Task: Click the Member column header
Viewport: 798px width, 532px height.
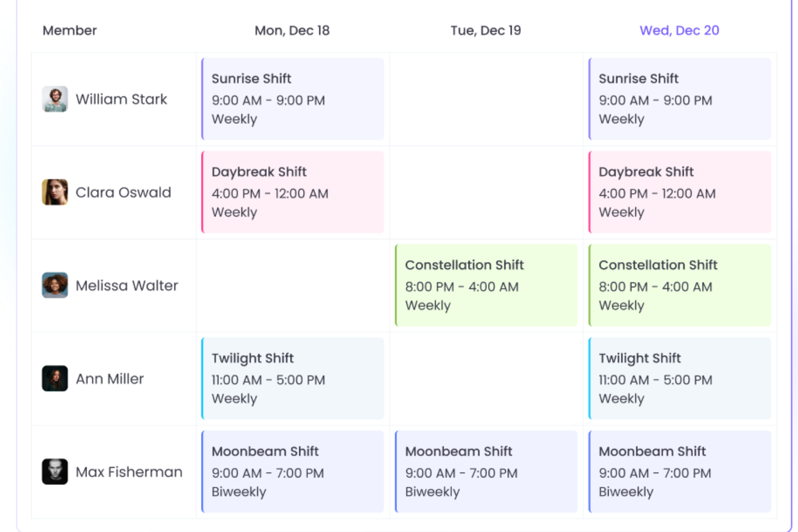Action: [x=70, y=31]
